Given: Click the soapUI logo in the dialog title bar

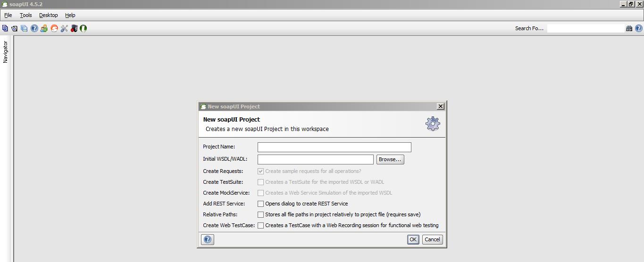Looking at the screenshot, I should tap(203, 106).
